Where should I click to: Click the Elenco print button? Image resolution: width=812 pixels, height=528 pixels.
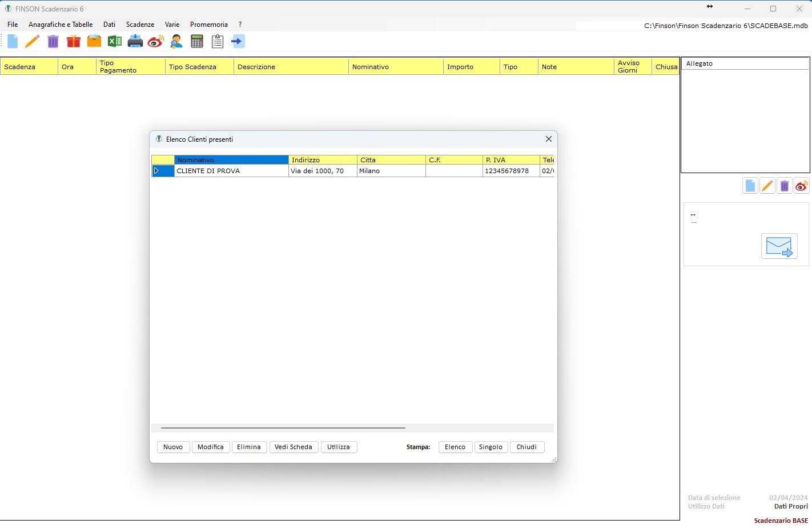coord(455,447)
